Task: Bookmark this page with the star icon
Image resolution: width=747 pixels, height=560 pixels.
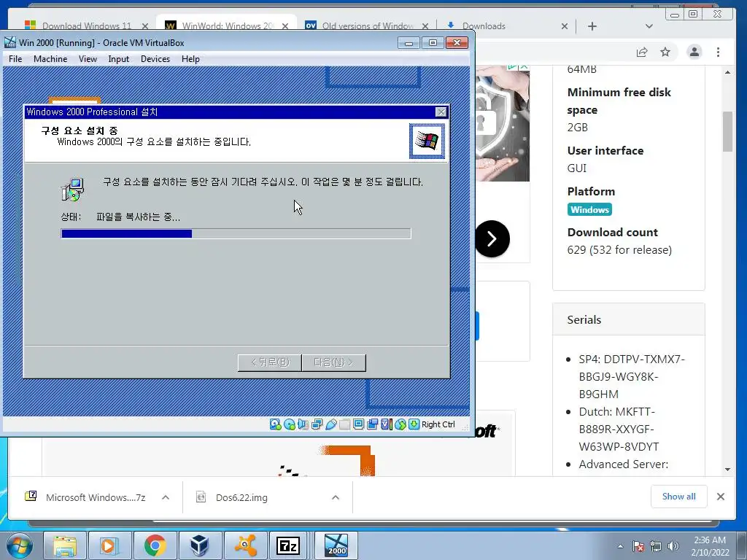Action: point(665,52)
